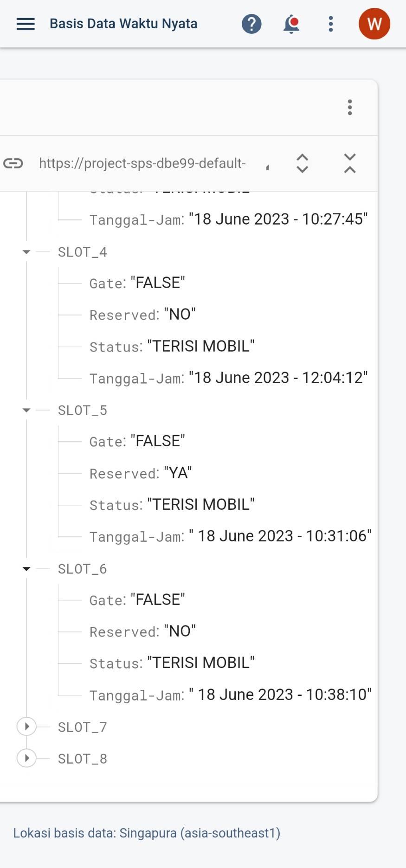Select the SLOT_6 tree key label
This screenshot has width=406, height=868.
pyautogui.click(x=83, y=569)
